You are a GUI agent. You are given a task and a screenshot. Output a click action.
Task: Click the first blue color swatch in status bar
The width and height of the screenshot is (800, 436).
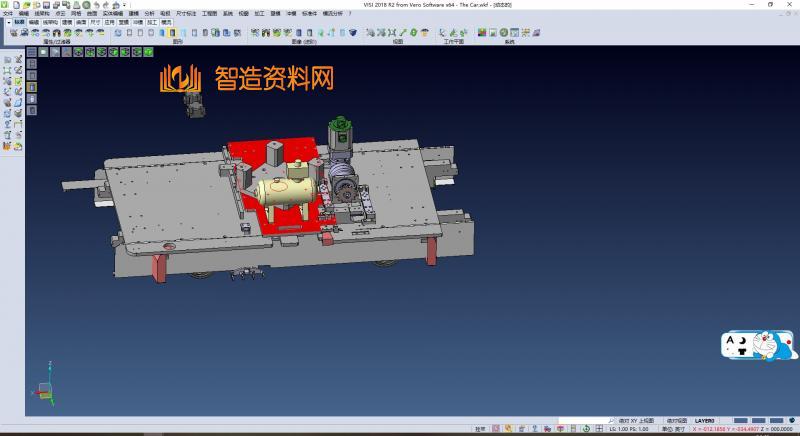[x=740, y=421]
